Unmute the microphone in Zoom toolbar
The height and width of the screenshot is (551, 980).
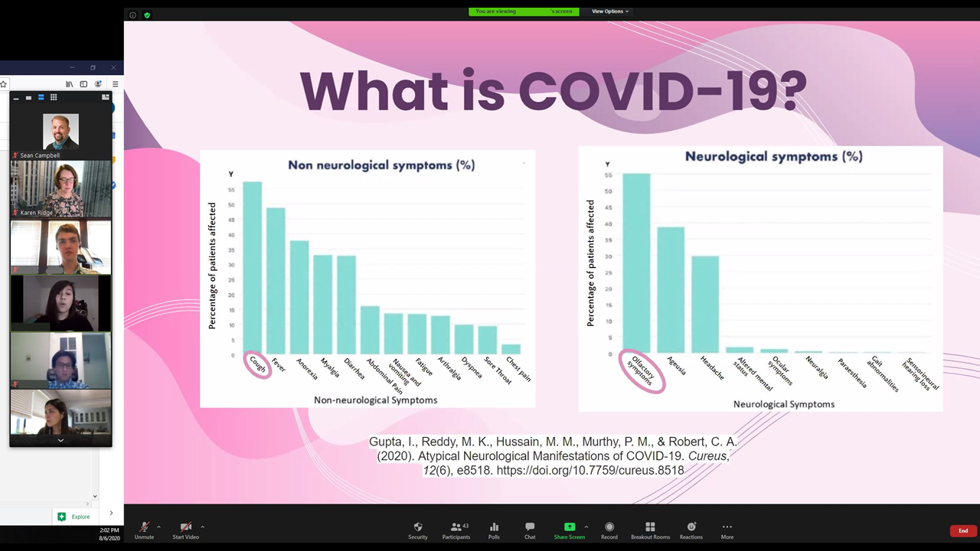144,530
